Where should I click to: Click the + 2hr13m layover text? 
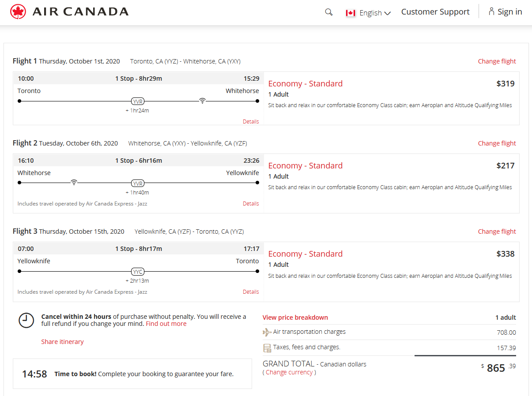click(x=137, y=281)
